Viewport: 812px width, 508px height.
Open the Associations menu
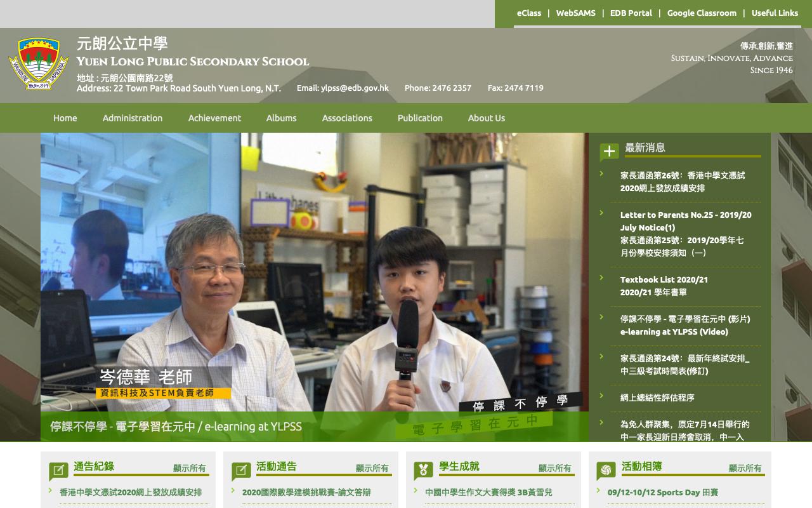(347, 118)
